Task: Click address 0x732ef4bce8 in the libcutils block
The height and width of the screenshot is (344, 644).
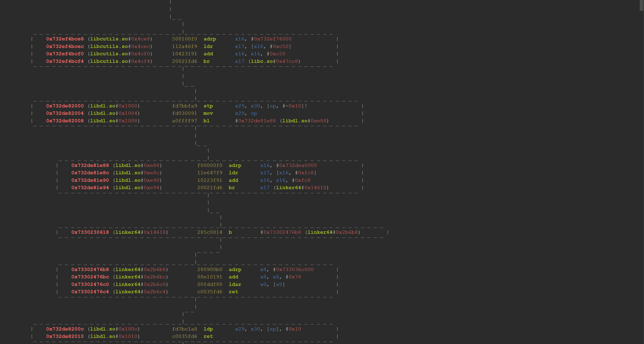Action: click(x=65, y=39)
